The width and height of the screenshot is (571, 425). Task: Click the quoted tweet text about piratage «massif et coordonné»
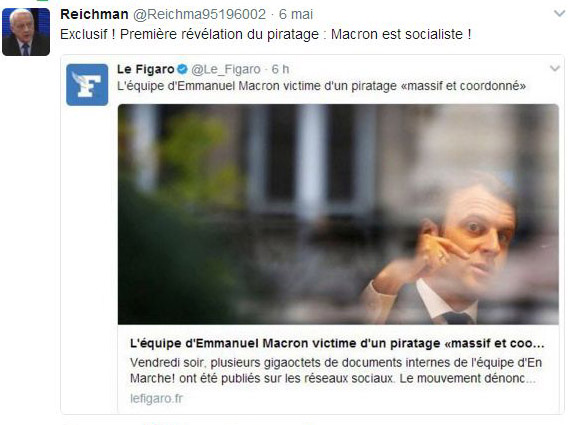322,86
